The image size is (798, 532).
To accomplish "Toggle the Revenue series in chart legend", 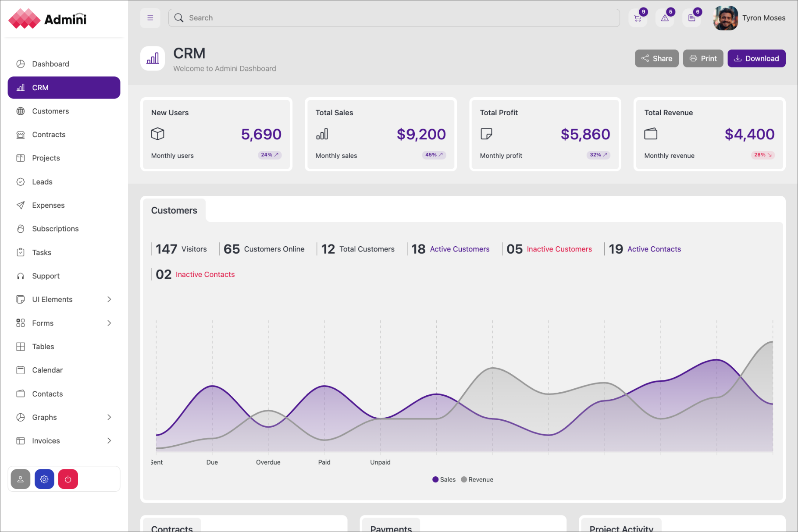I will coord(477,479).
